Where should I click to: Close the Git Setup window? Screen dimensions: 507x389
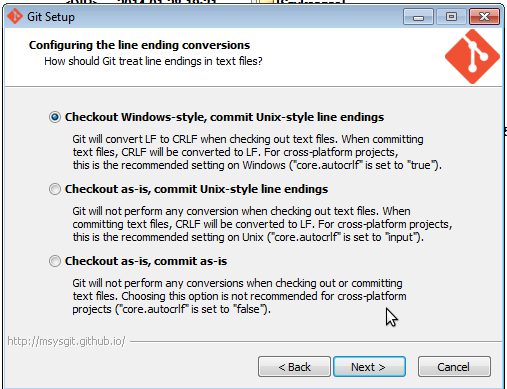tap(484, 17)
